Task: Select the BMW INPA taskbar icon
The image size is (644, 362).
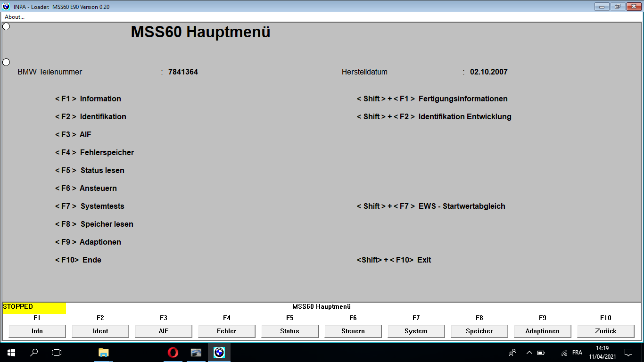Action: pos(219,353)
